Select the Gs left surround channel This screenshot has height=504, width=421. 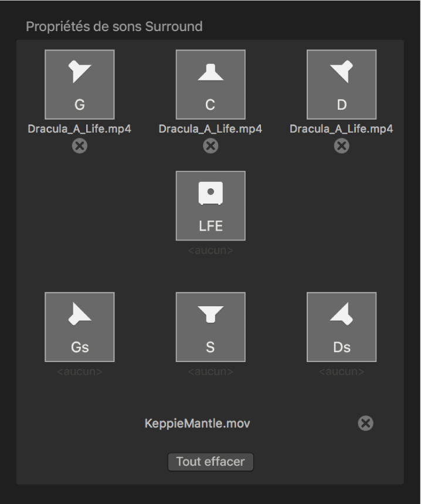click(80, 327)
